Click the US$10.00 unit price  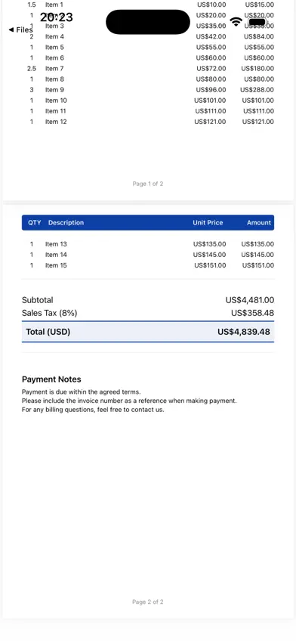point(211,5)
